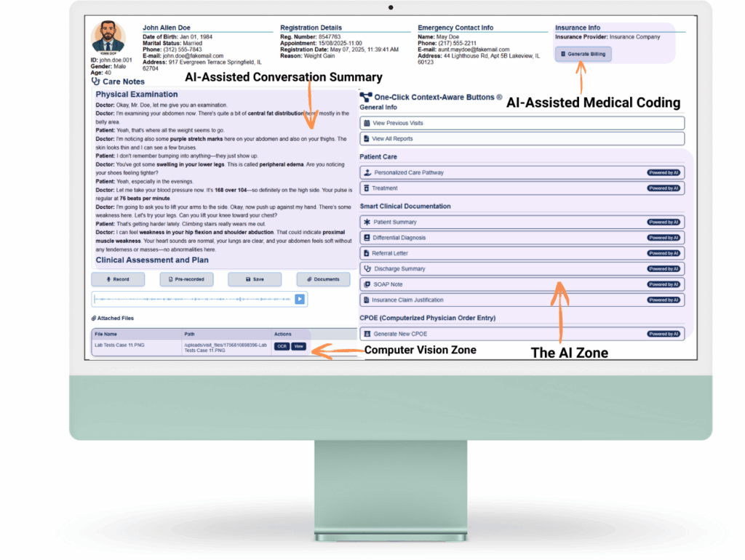
Task: Play the recorded audio waveform
Action: coord(300,299)
